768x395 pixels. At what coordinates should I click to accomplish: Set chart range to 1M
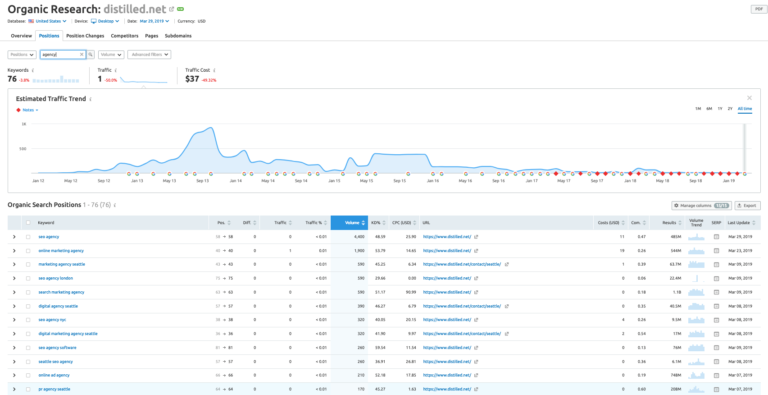[697, 109]
